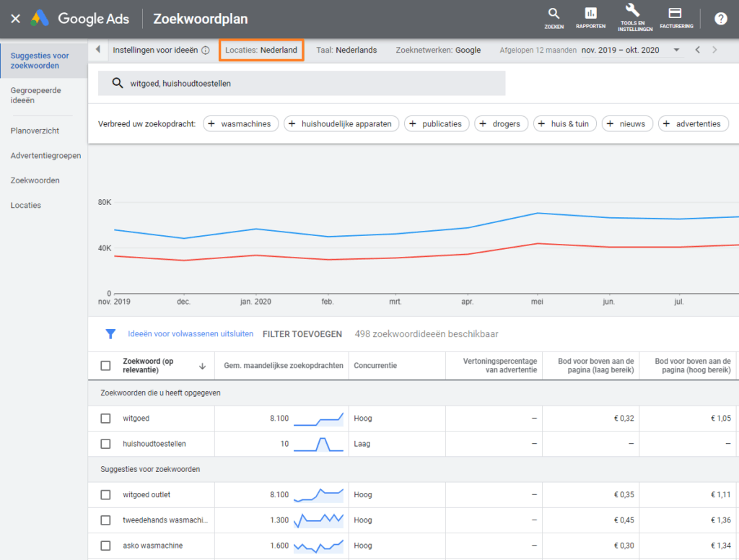The width and height of the screenshot is (739, 560).
Task: Click the keyword search field with witgoed, huishoudtoestellen
Action: (x=302, y=84)
